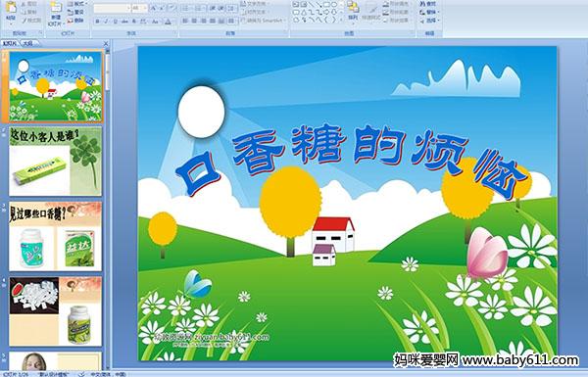Open the font name dropdown
Viewport: 588px width, 377px height.
click(128, 8)
